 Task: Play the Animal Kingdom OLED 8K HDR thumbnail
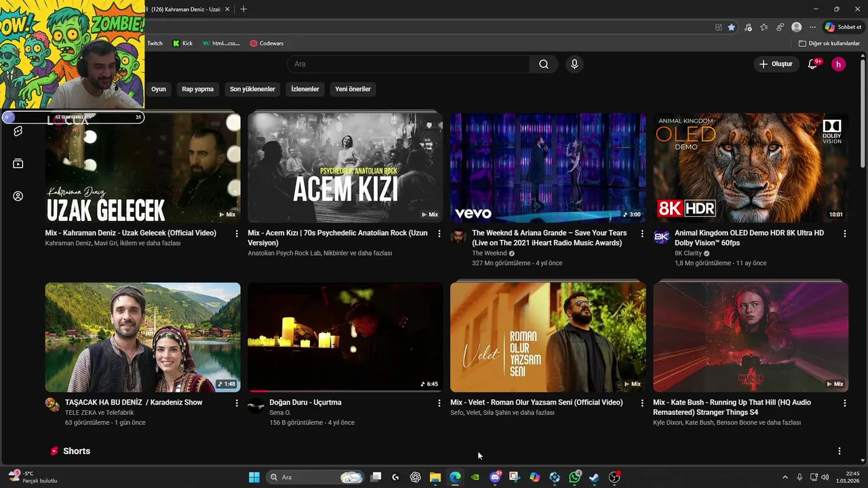751,167
